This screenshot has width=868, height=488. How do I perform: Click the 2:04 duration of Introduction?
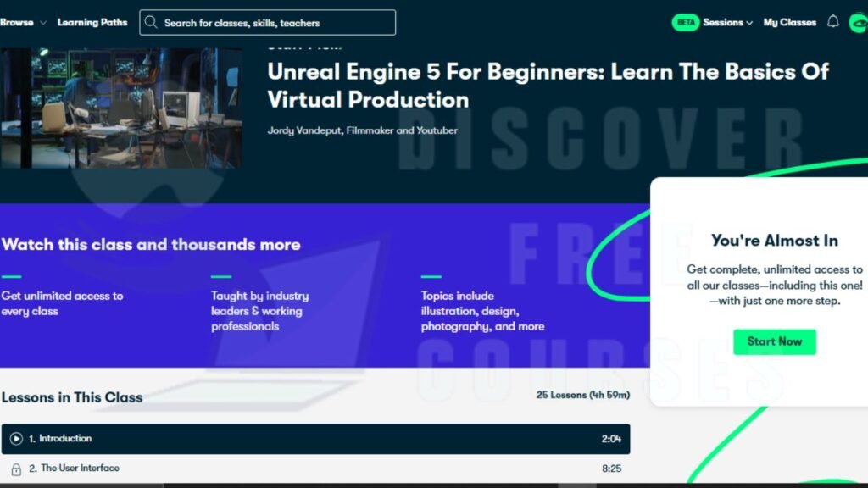click(611, 439)
